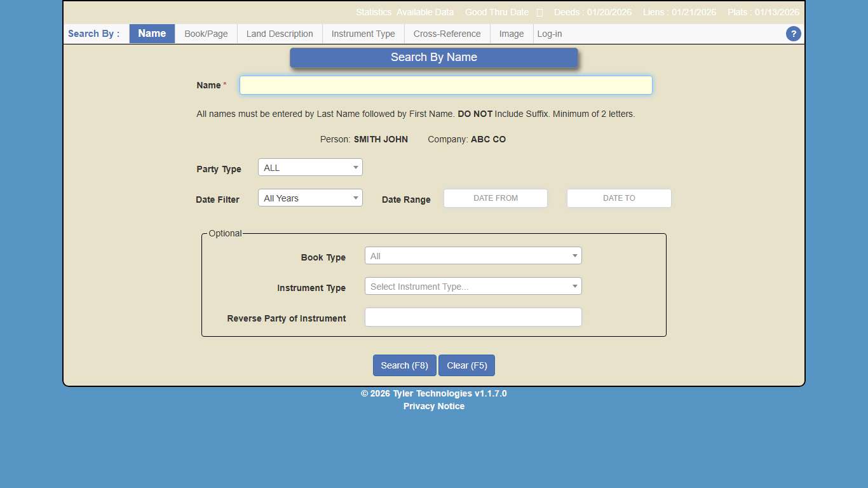This screenshot has width=868, height=488.
Task: Click the Search (F8) button
Action: tap(404, 365)
